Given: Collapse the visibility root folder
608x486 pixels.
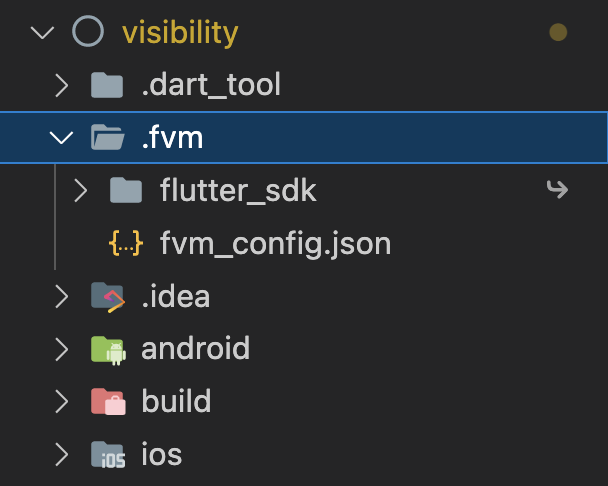Looking at the screenshot, I should [x=42, y=32].
